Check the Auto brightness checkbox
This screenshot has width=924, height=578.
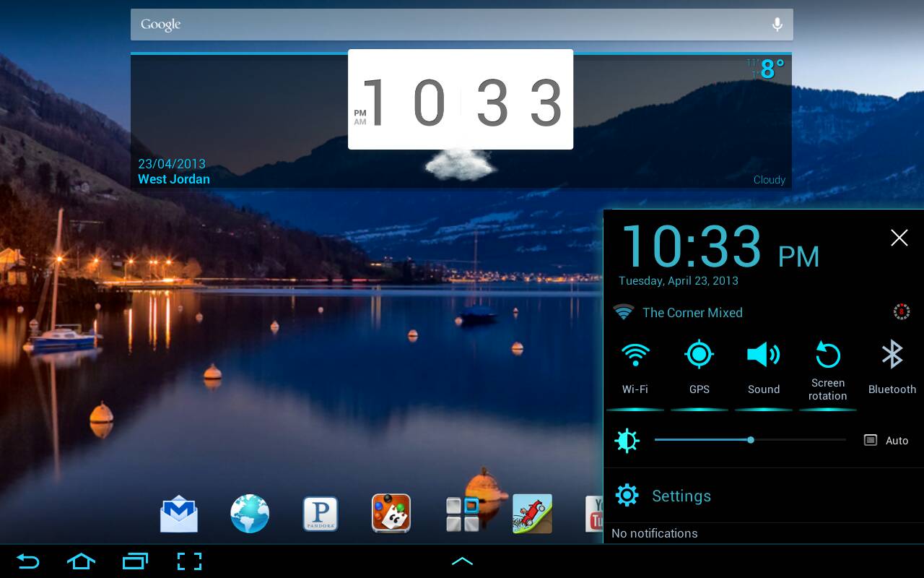871,440
